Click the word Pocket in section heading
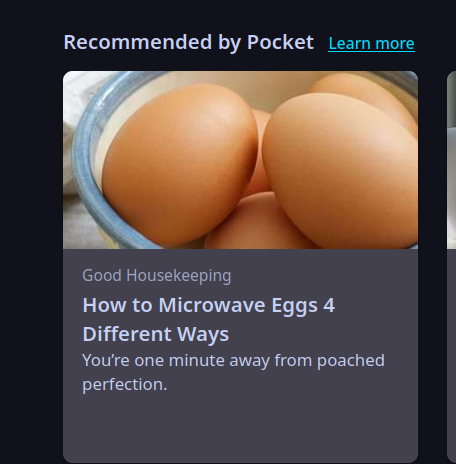 [x=280, y=42]
